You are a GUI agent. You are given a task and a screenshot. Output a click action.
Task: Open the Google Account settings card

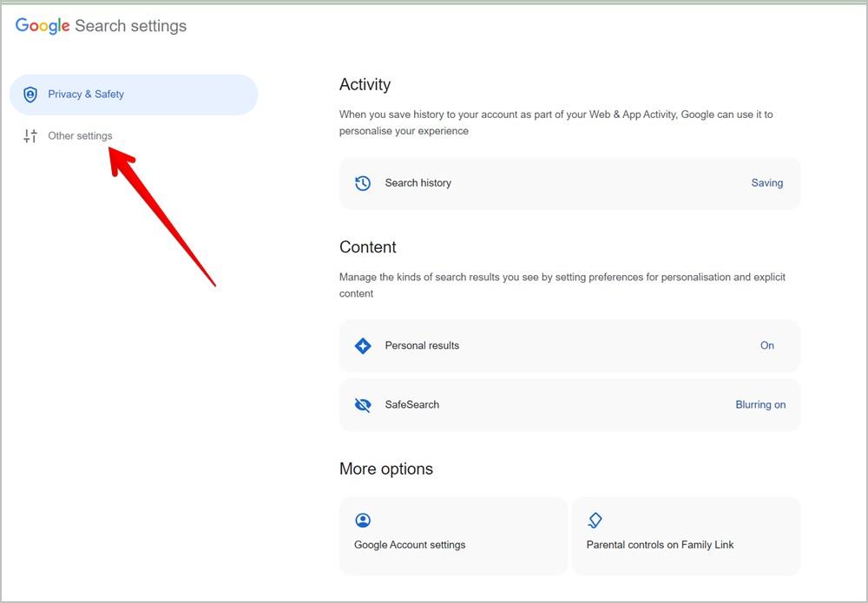[453, 536]
